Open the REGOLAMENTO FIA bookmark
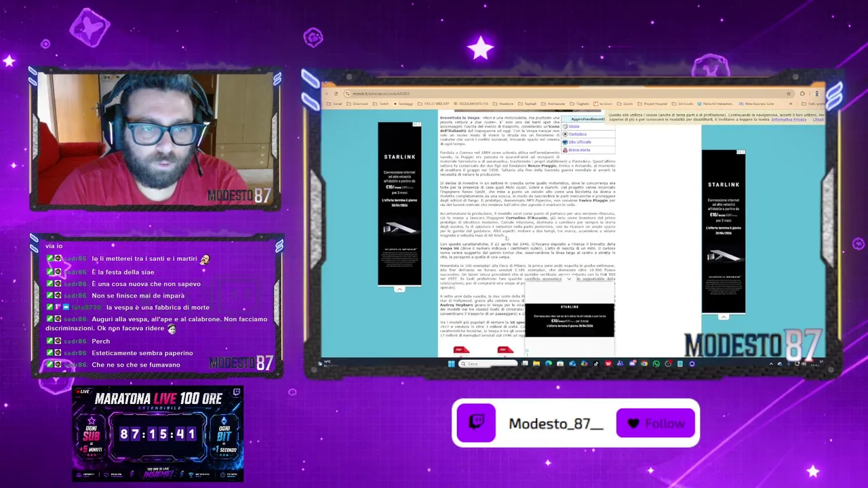Viewport: 868px width, 488px height. coord(471,104)
